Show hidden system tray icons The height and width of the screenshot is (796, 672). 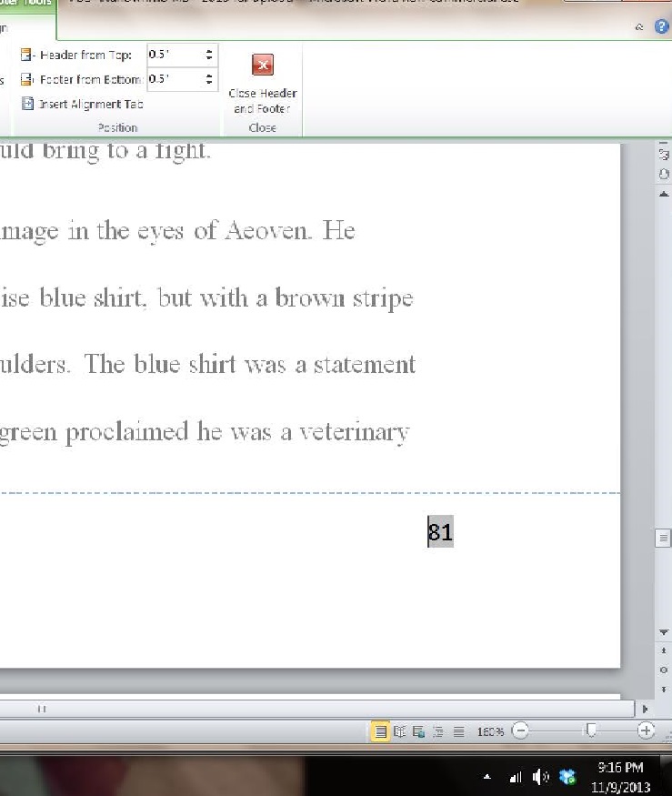click(x=487, y=777)
